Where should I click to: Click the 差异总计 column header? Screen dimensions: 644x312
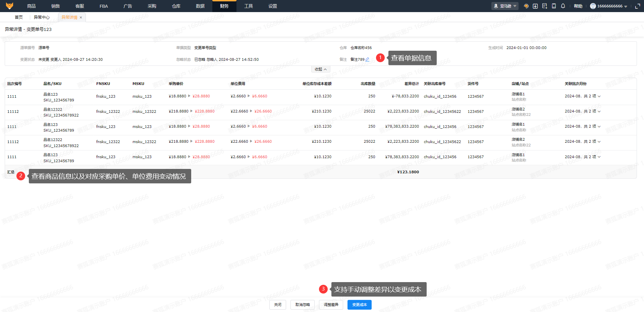412,84
